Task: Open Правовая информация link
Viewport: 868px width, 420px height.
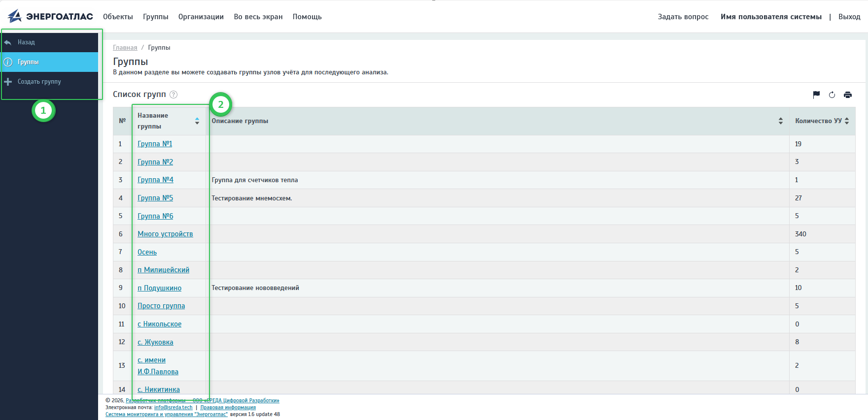Action: pos(228,408)
